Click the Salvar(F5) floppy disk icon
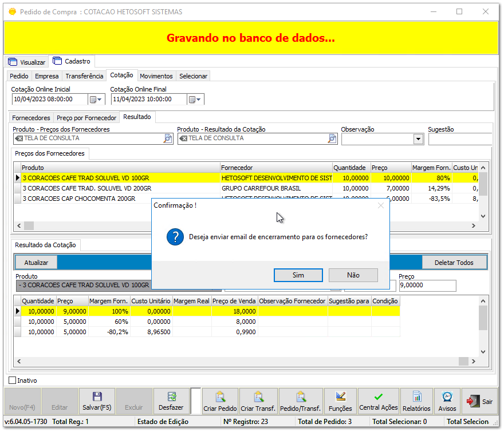 tap(97, 397)
